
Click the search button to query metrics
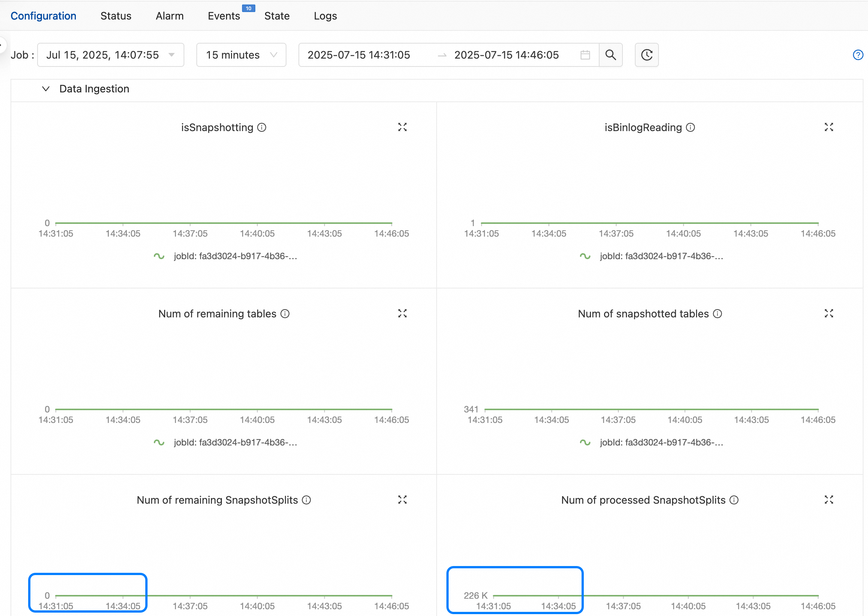coord(610,55)
